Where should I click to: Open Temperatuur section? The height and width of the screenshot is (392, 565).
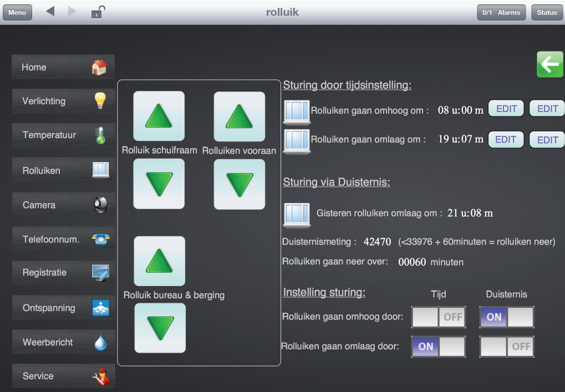(x=63, y=135)
